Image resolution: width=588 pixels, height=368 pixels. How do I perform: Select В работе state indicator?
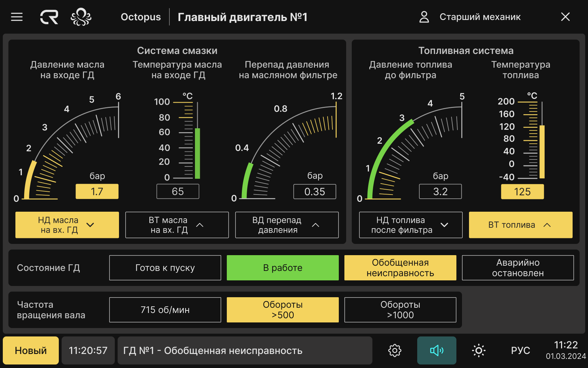click(283, 268)
